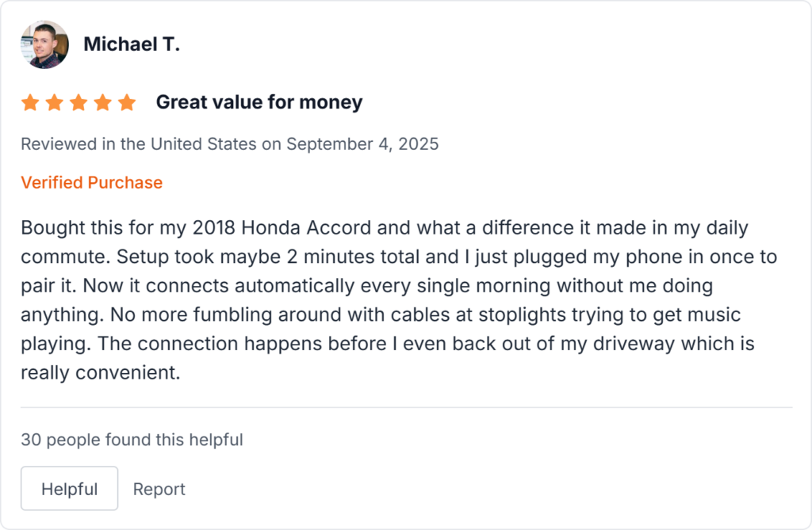Click the Helpful button
The image size is (812, 530).
click(69, 488)
